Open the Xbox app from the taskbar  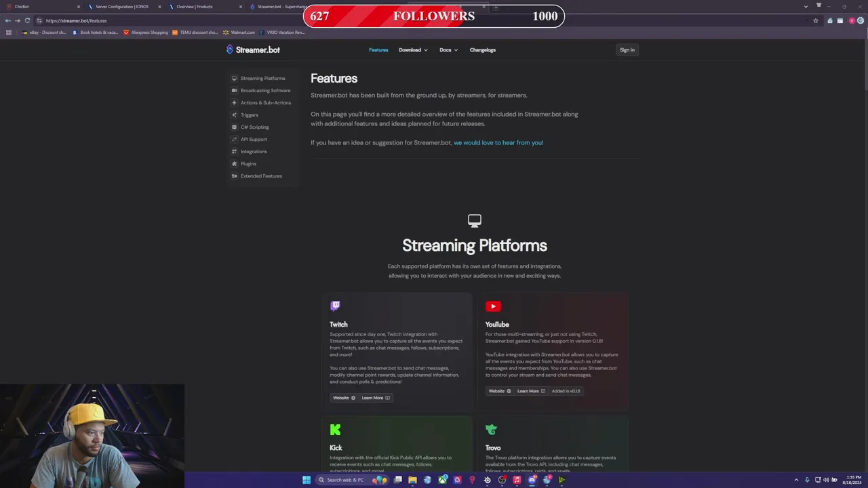coord(442,480)
